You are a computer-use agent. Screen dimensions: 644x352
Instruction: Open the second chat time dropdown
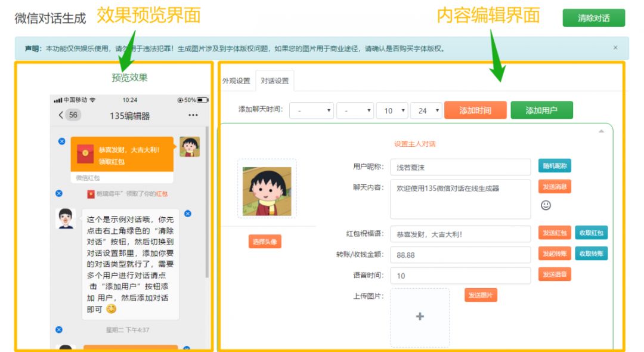pos(355,110)
